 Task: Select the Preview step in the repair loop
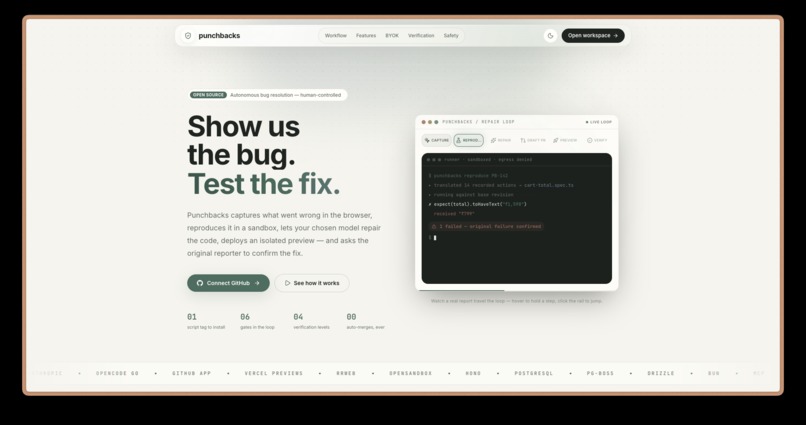coord(565,140)
